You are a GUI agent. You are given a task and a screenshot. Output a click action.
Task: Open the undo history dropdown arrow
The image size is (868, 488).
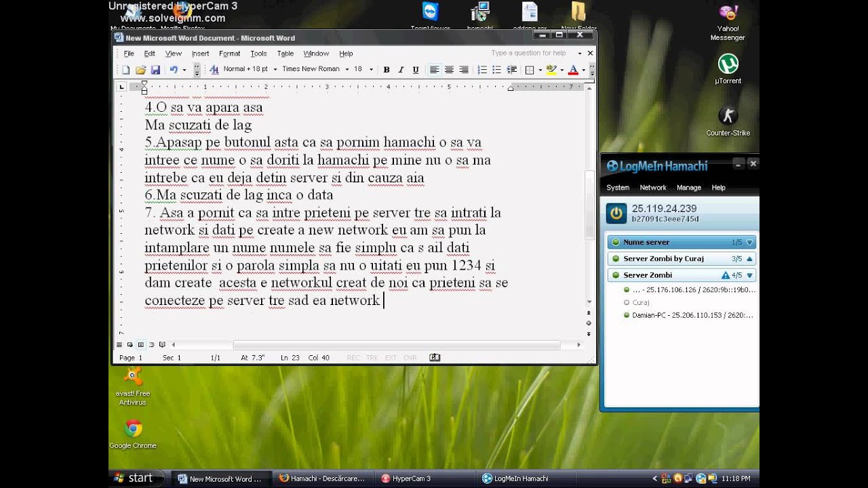[184, 70]
